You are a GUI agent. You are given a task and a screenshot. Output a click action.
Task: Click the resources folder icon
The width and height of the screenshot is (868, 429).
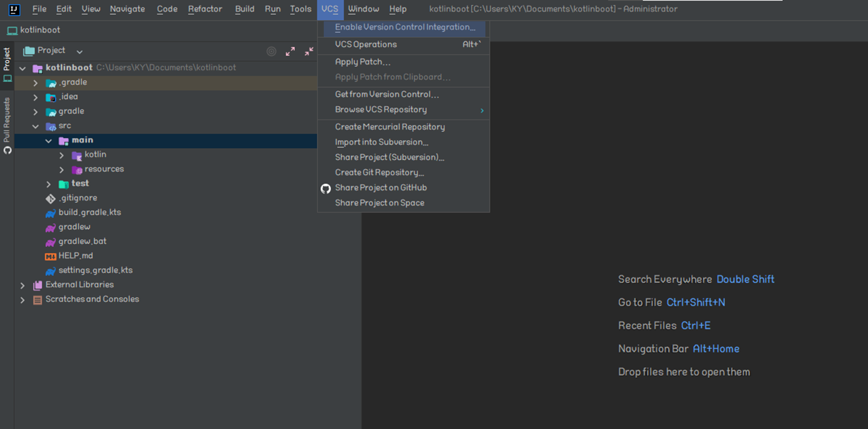pyautogui.click(x=77, y=169)
